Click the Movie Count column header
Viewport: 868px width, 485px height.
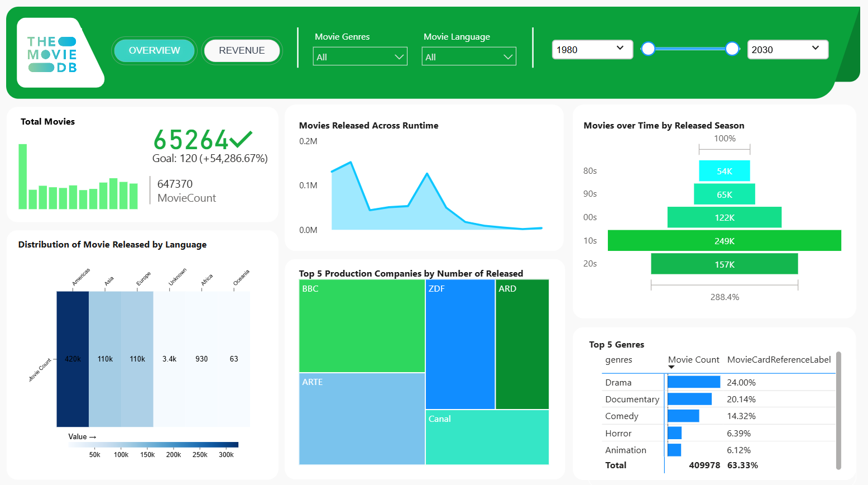[694, 360]
